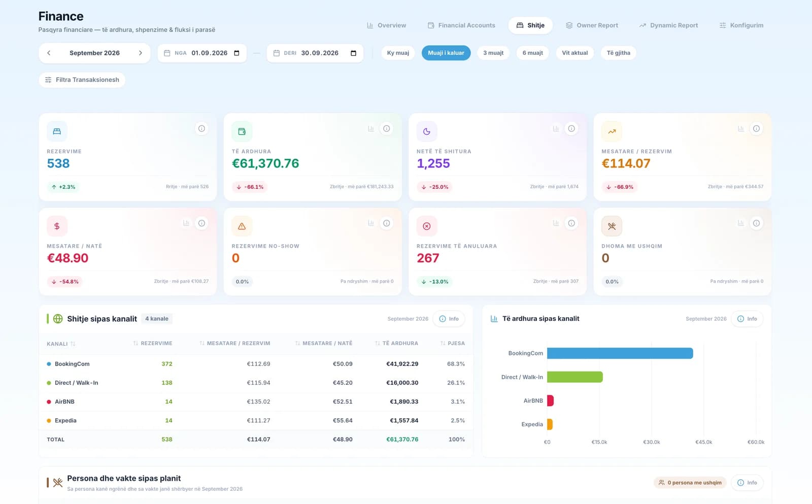Show chart icon on Netë të Shitura card

(556, 128)
